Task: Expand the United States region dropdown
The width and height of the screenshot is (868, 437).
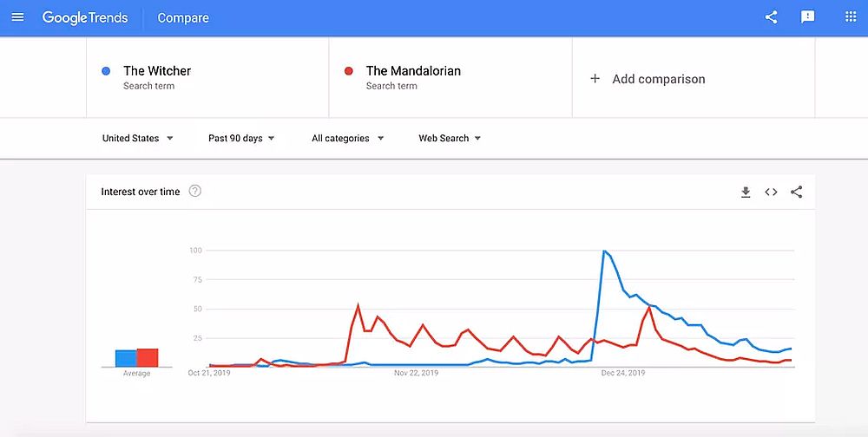Action: (x=137, y=138)
